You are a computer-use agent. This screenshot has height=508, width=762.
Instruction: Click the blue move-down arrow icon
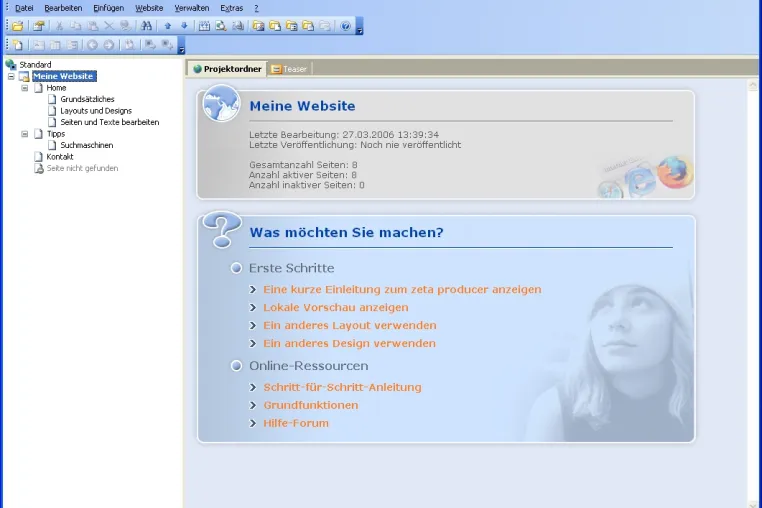tap(184, 26)
